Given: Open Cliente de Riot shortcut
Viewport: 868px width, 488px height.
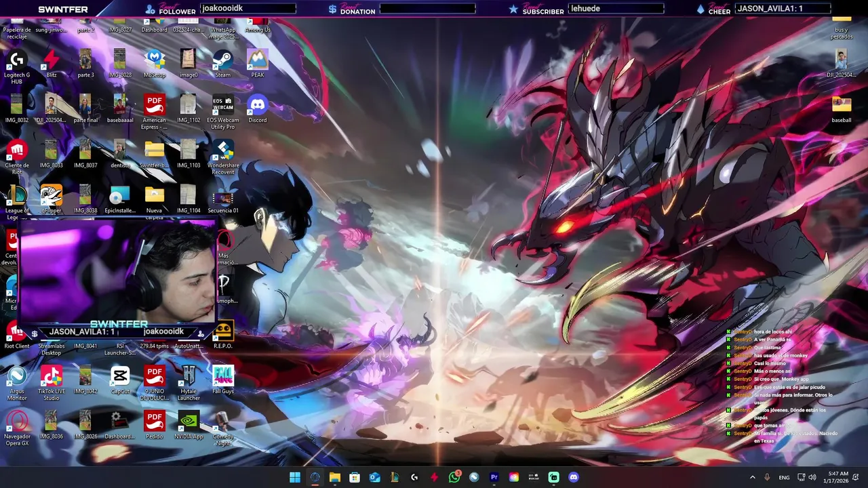Looking at the screenshot, I should (x=17, y=157).
